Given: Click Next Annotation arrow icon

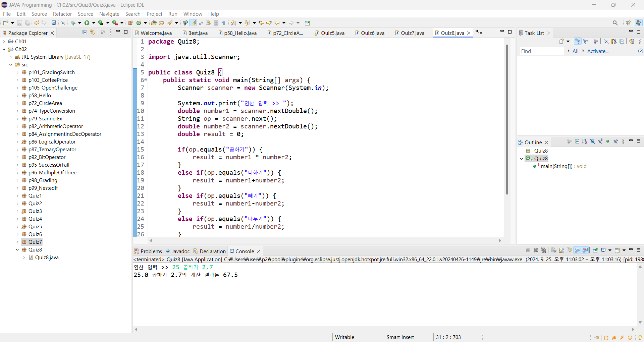Looking at the screenshot, I should (233, 23).
